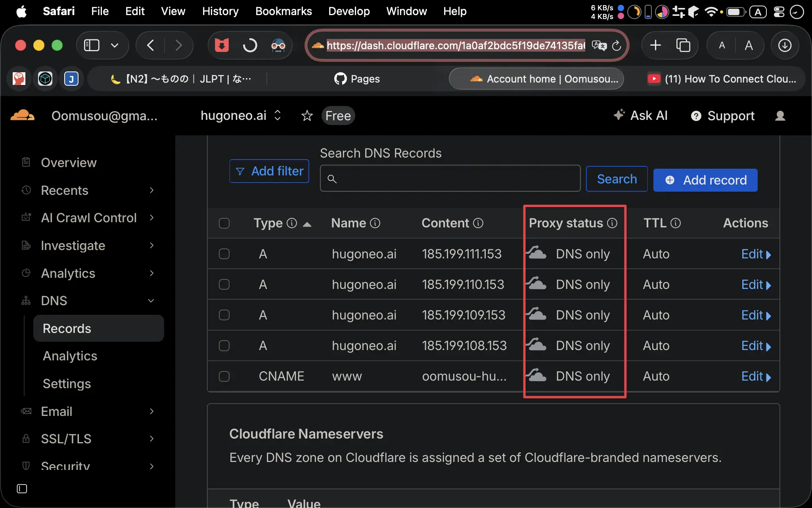Focus the Search DNS Records field
The image size is (812, 508).
tap(450, 179)
